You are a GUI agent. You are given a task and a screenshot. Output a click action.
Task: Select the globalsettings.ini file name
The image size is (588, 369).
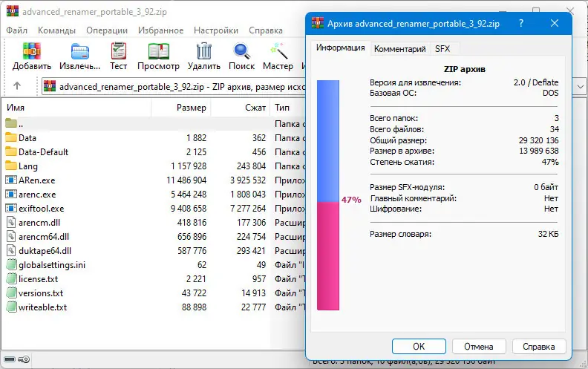52,265
